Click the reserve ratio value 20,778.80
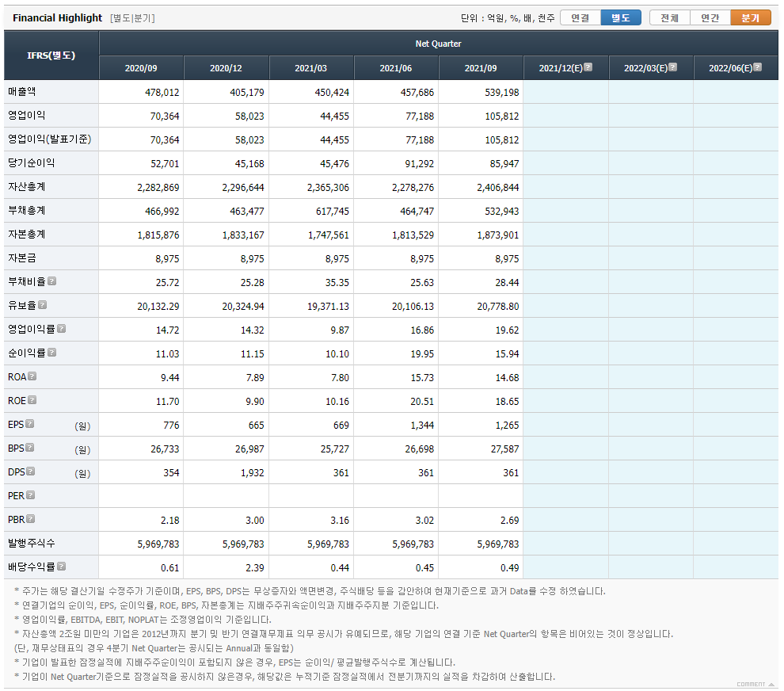Screen dimensions: 784x691 (x=498, y=306)
